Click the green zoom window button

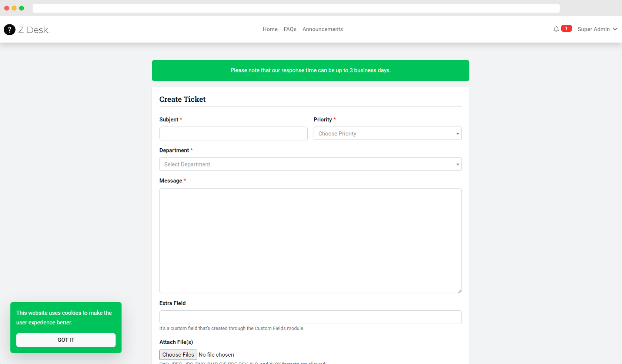pyautogui.click(x=21, y=8)
